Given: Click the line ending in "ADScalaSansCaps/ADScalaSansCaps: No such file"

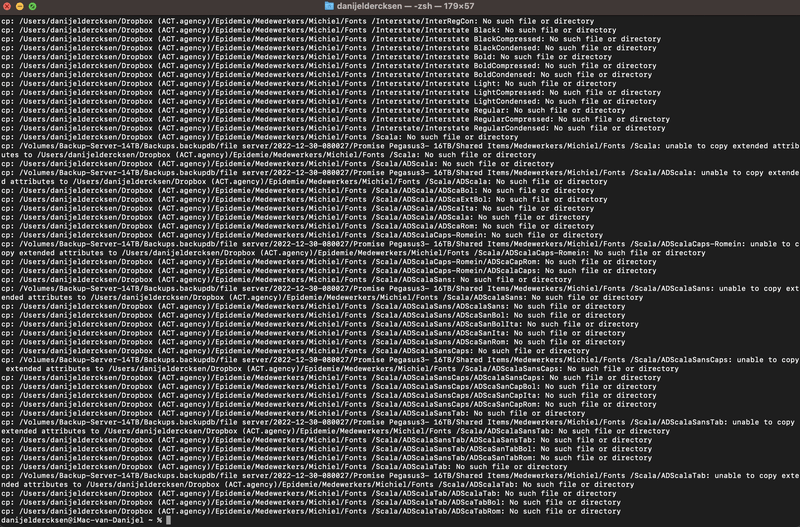Looking at the screenshot, I should pos(331,378).
